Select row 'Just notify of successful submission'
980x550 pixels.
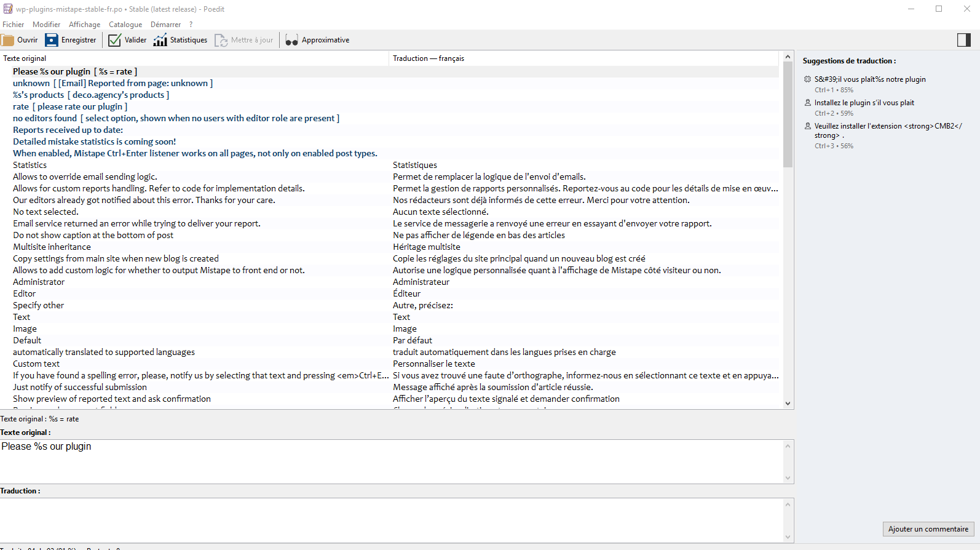[x=390, y=387]
